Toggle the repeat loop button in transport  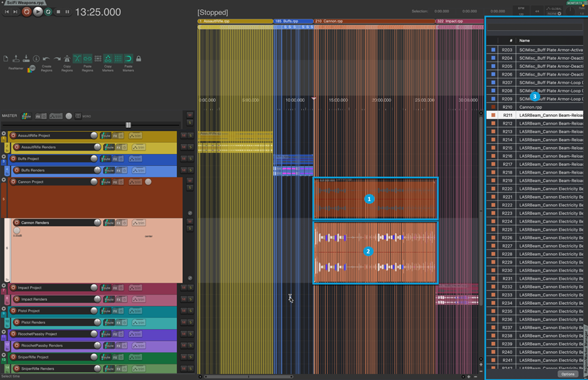tap(48, 12)
